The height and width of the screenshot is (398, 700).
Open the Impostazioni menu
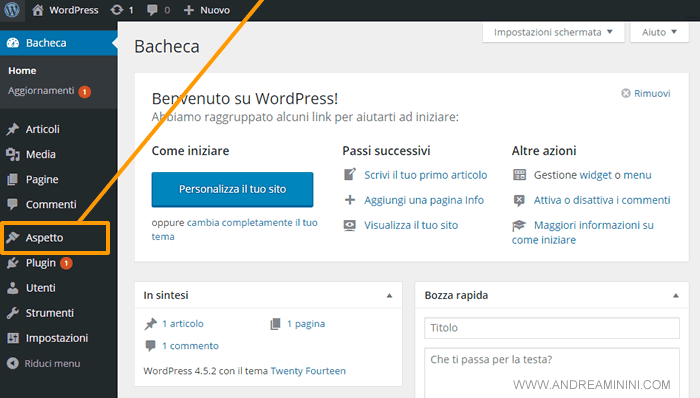(x=58, y=338)
